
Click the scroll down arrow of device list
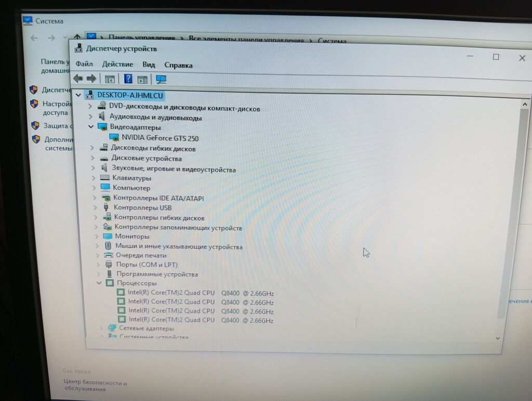(498, 338)
